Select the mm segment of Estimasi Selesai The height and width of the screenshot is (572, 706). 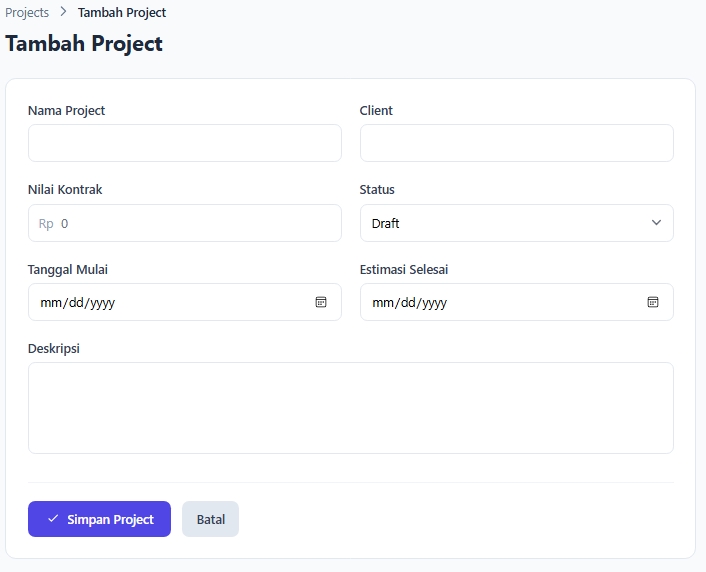click(x=383, y=303)
